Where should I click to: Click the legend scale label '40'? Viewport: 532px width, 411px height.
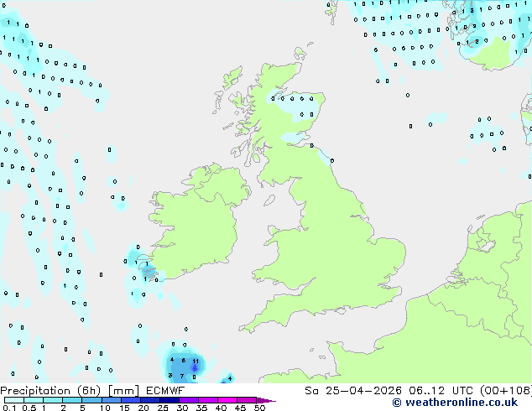tap(221, 408)
